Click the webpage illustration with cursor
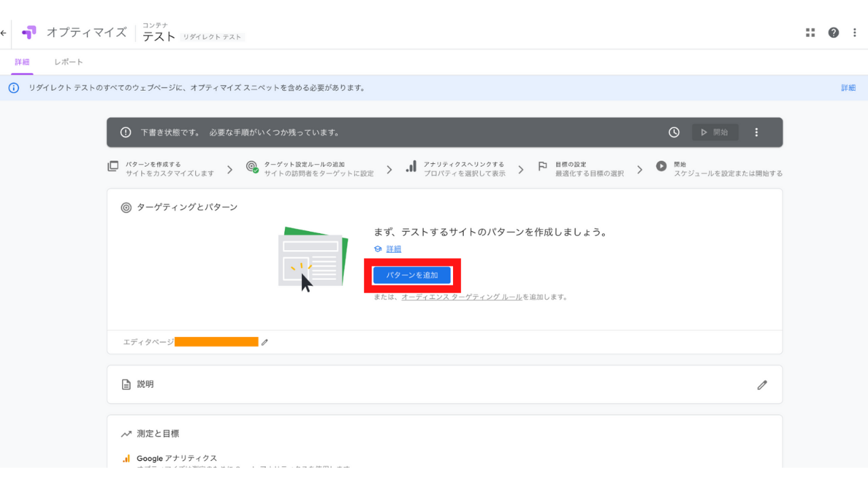Viewport: 868px width, 488px height. pos(313,260)
